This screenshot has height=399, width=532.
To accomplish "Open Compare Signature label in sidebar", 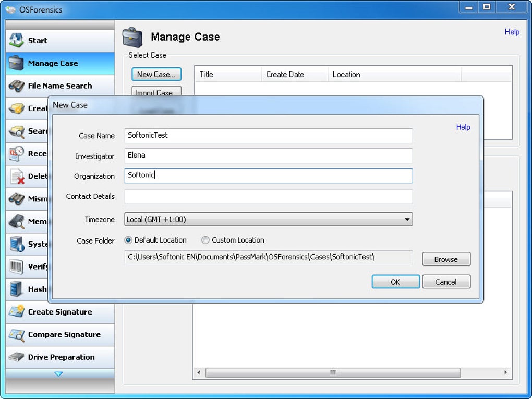I will 65,334.
